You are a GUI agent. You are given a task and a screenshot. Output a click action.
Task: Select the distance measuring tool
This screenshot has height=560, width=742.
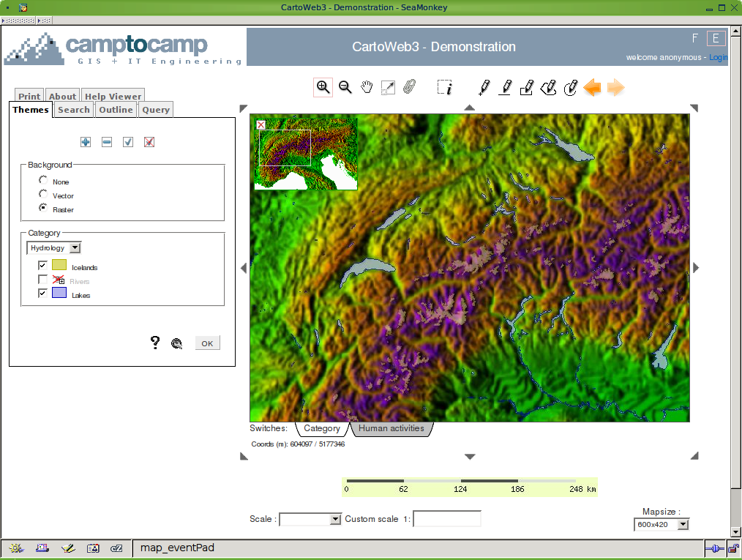point(388,88)
